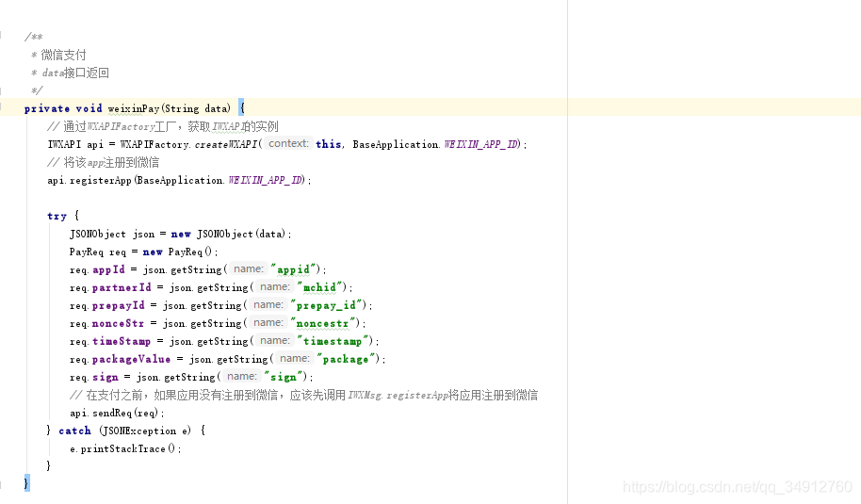Image resolution: width=861 pixels, height=504 pixels.
Task: Click the "timestamp" string literal
Action: 333,341
